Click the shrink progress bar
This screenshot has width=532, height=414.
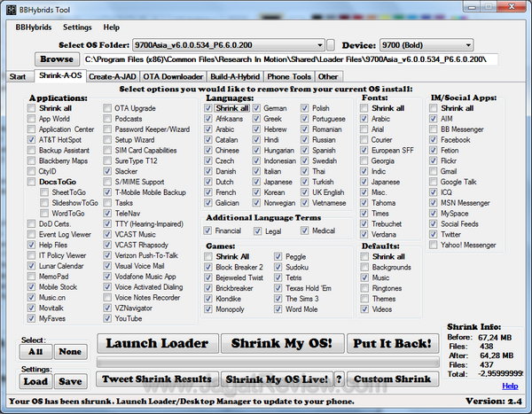[268, 363]
